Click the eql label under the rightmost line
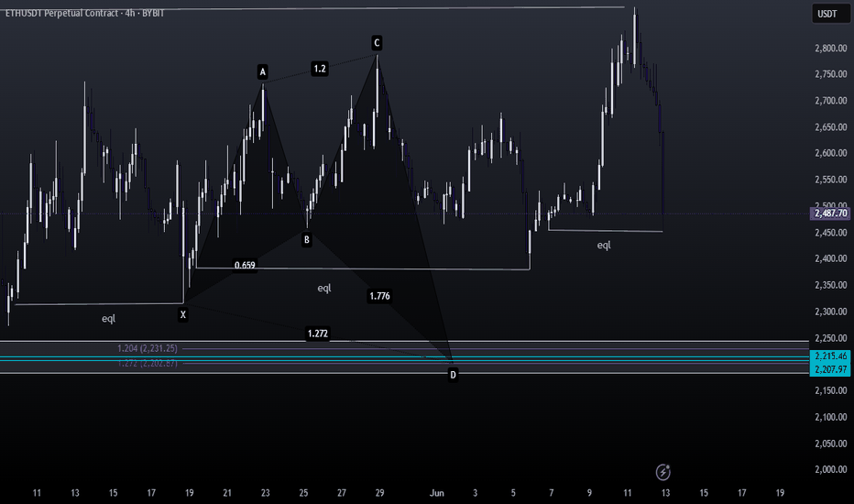Viewport: 854px width, 504px height. [604, 246]
